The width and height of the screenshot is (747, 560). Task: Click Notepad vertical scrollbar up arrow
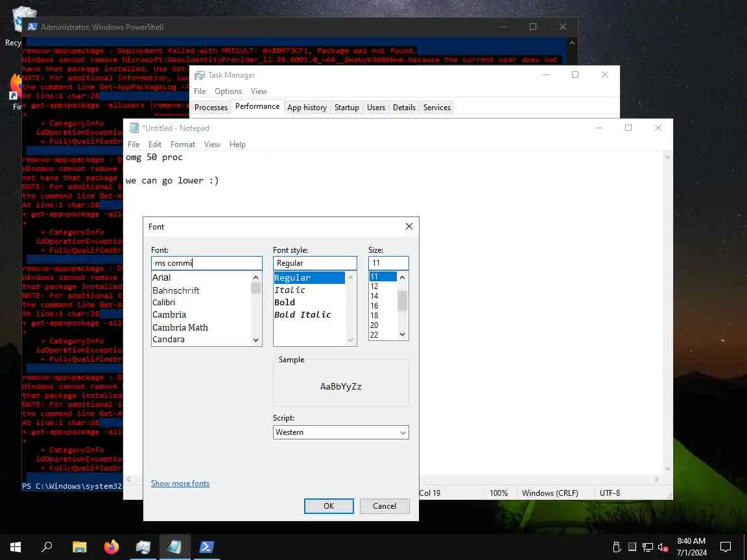(667, 157)
